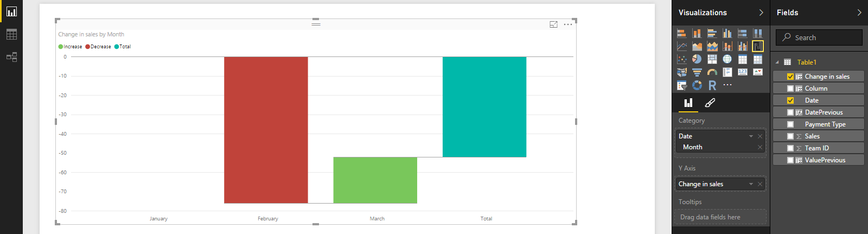
Task: Click the Total legend color dot
Action: tap(117, 47)
